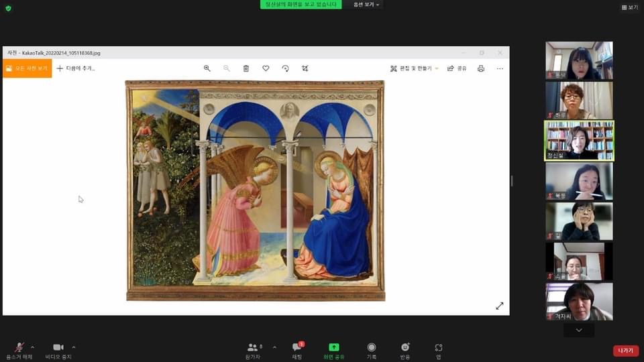Open reactions (반응) smiley icon
This screenshot has height=362, width=644.
coord(405,351)
